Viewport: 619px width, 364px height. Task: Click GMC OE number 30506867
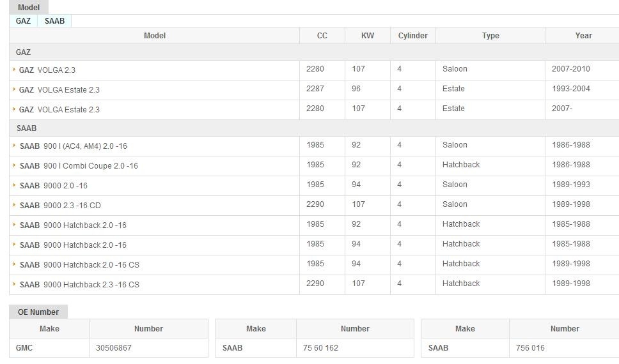pos(114,348)
